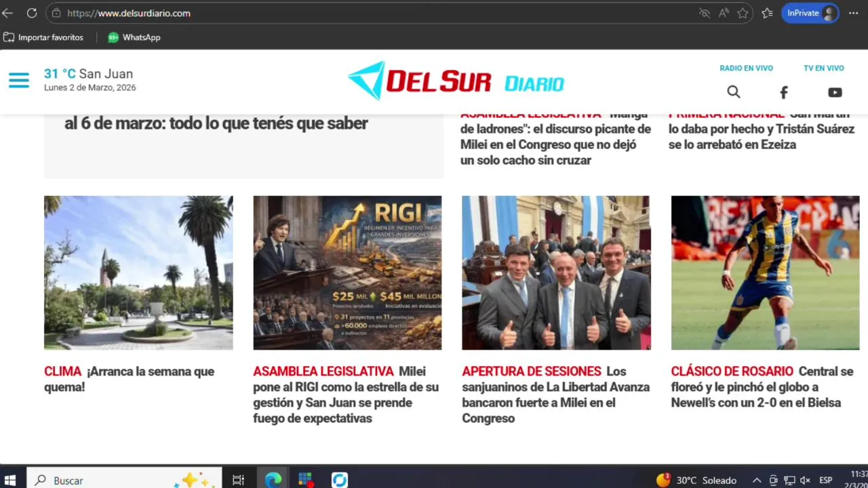868x488 pixels.
Task: Click the taskbar Buscar search box
Action: pyautogui.click(x=124, y=480)
